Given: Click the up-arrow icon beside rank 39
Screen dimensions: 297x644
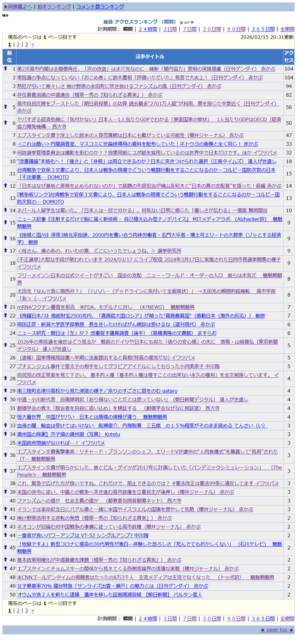Looking at the screenshot, I should (5, 491).
